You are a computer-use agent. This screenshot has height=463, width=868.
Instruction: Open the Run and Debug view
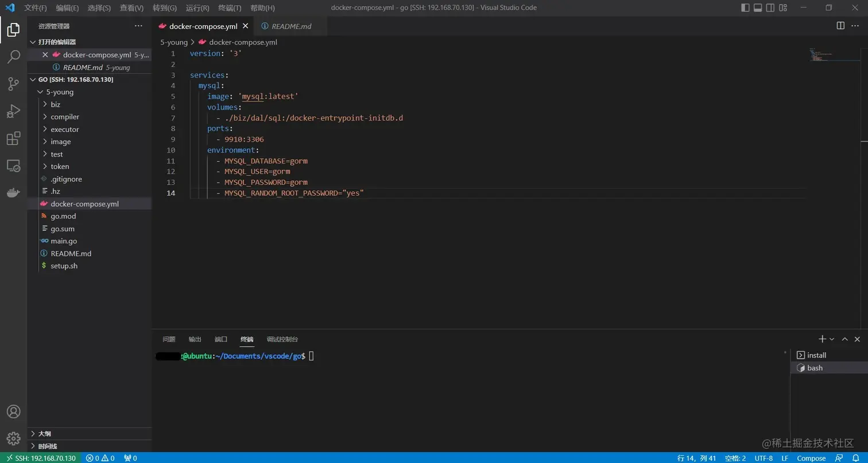[13, 111]
